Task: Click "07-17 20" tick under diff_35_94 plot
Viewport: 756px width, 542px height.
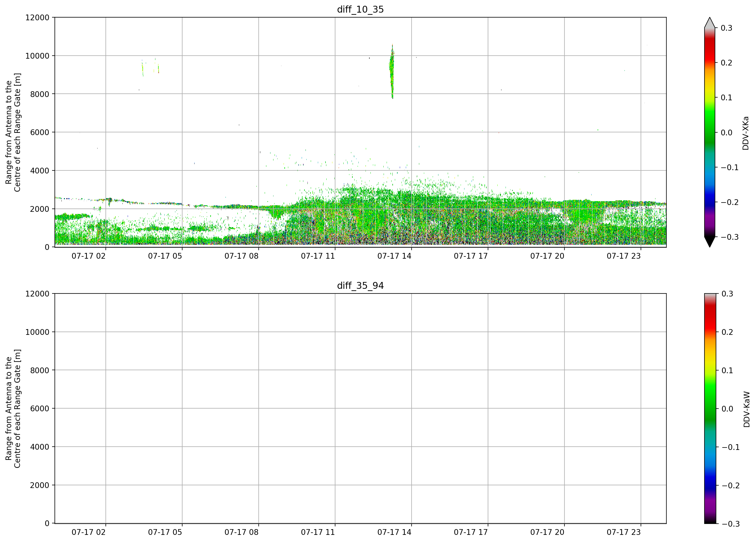Action: pos(547,532)
